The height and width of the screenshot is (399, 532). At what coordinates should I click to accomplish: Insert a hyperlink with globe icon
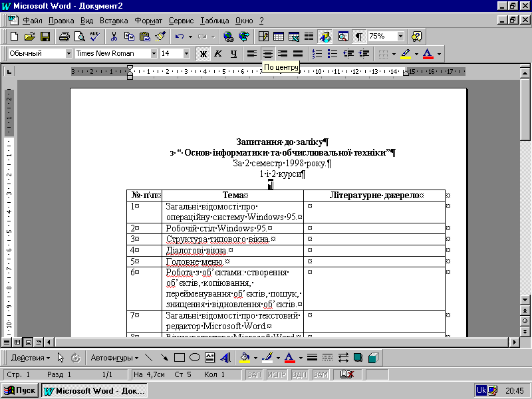coord(228,37)
